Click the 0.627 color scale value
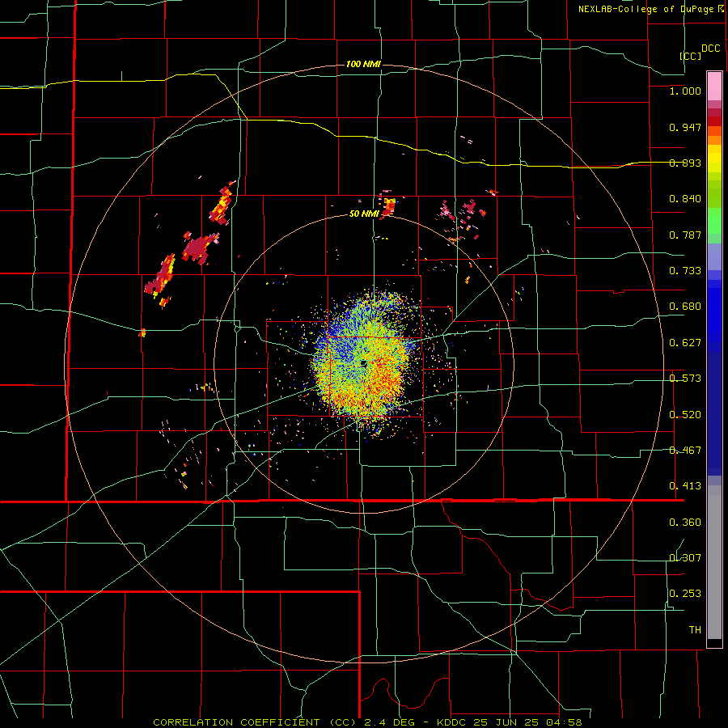 click(x=685, y=343)
